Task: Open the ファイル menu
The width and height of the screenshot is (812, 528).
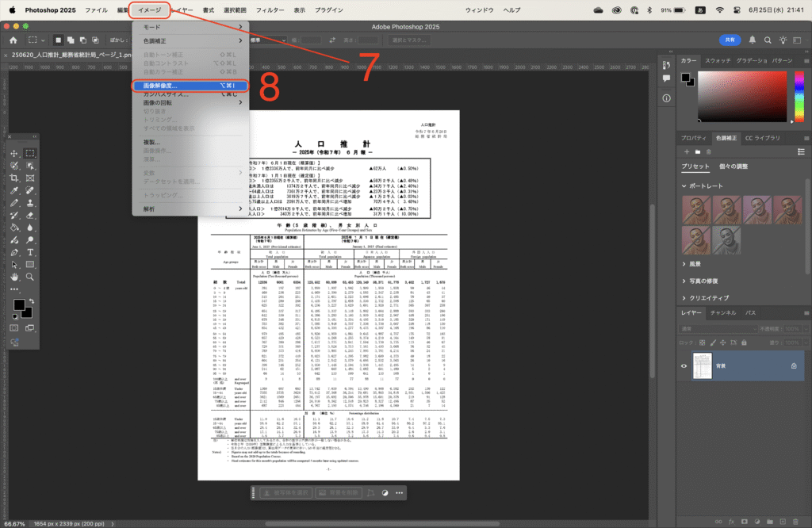Action: [x=96, y=10]
